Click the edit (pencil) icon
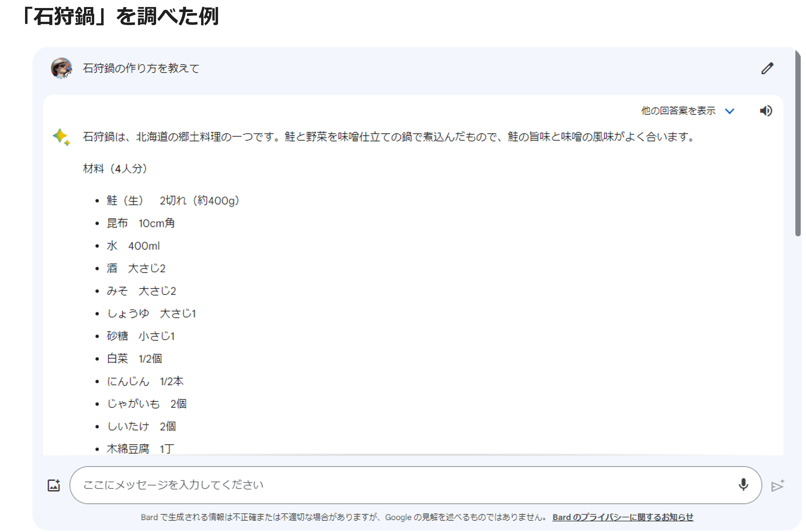 tap(766, 68)
